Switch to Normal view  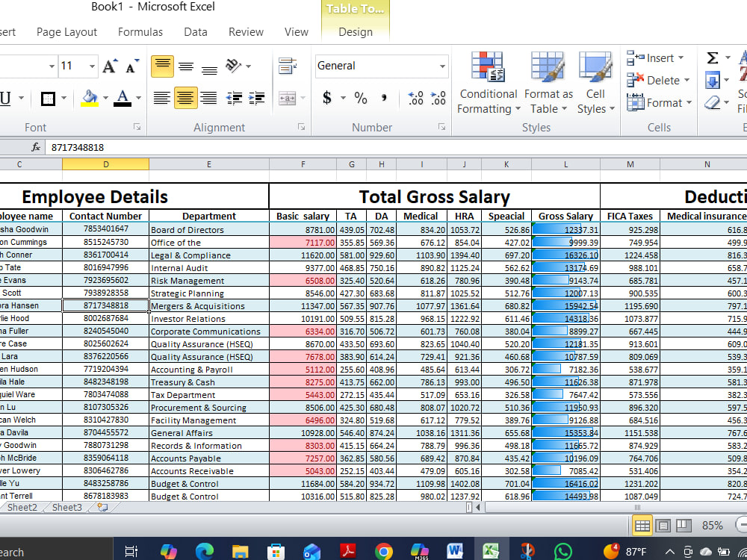click(x=642, y=526)
